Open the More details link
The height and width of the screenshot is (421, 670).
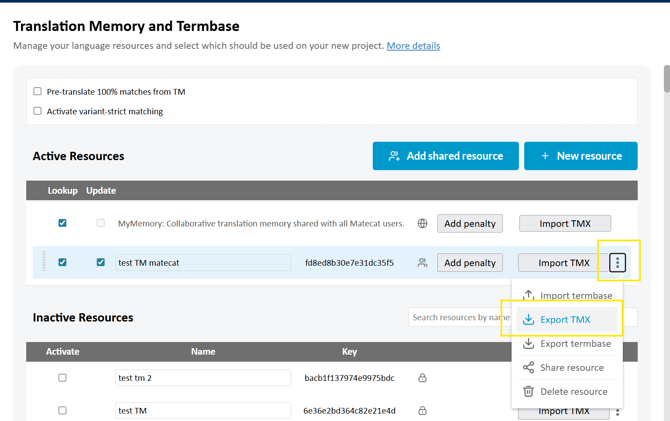[413, 46]
